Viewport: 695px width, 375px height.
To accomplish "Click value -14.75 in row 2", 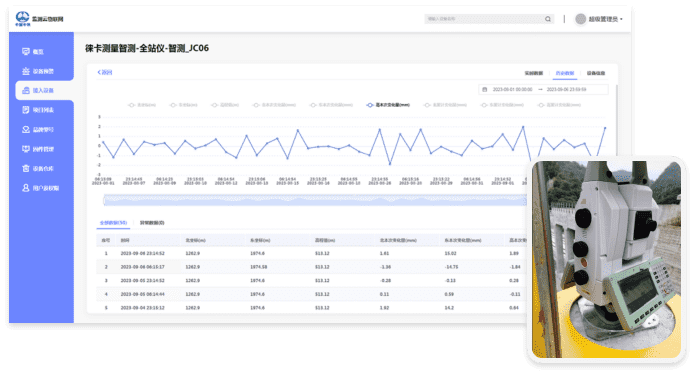I will pyautogui.click(x=451, y=267).
